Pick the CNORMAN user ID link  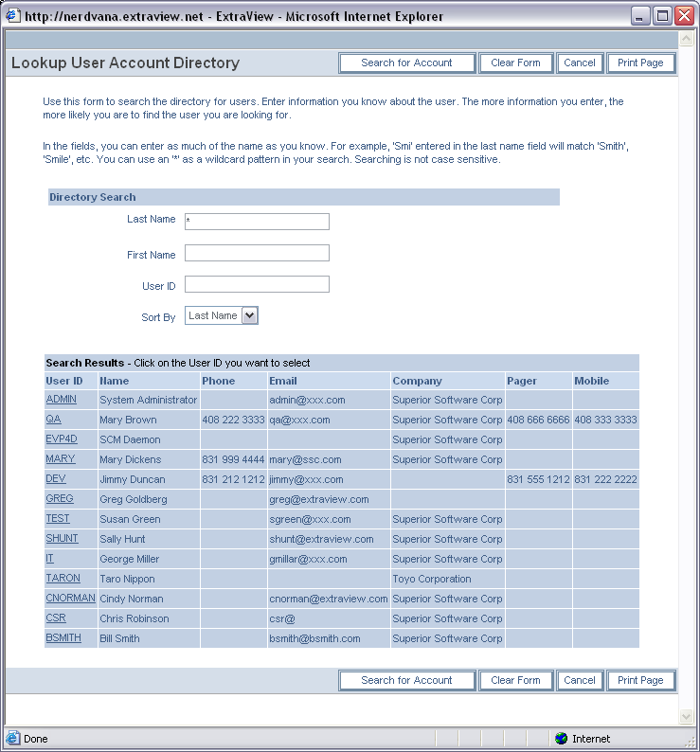point(70,599)
